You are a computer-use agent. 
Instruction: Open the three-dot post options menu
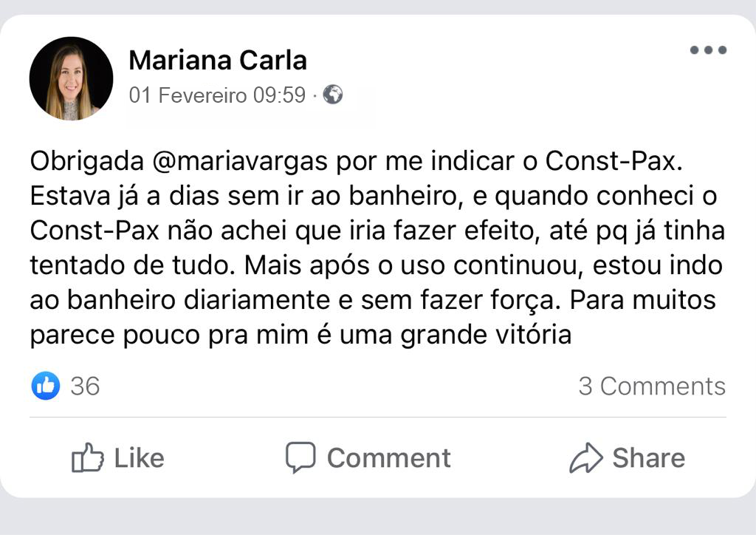[708, 50]
